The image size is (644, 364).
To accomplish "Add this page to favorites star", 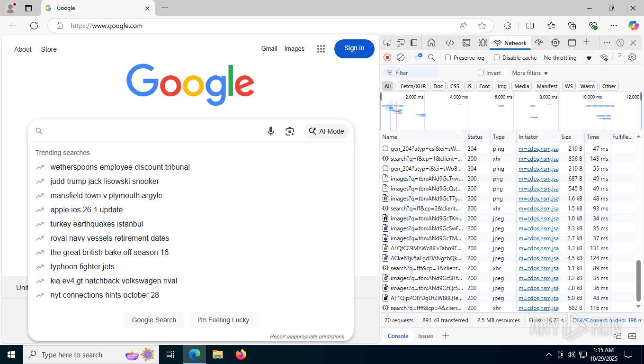I will click(482, 26).
